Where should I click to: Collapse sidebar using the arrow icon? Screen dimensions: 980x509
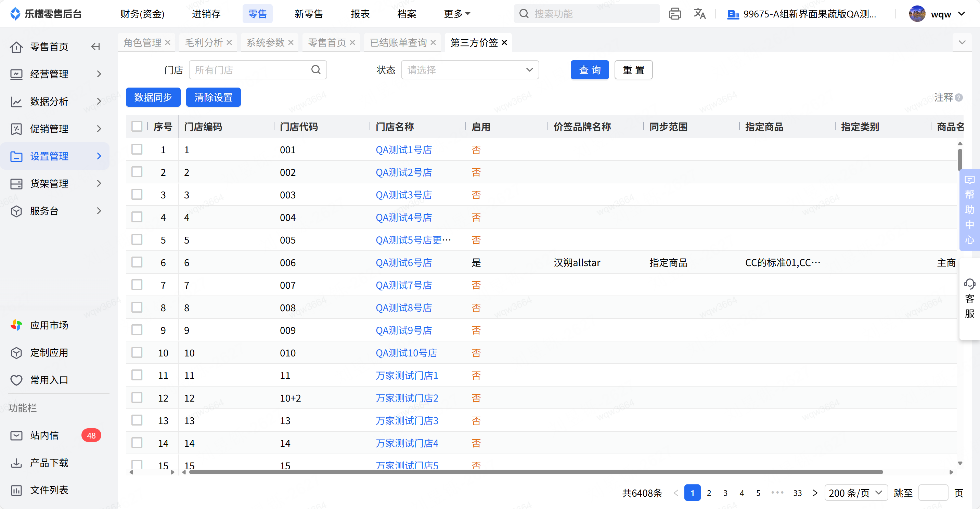tap(95, 47)
